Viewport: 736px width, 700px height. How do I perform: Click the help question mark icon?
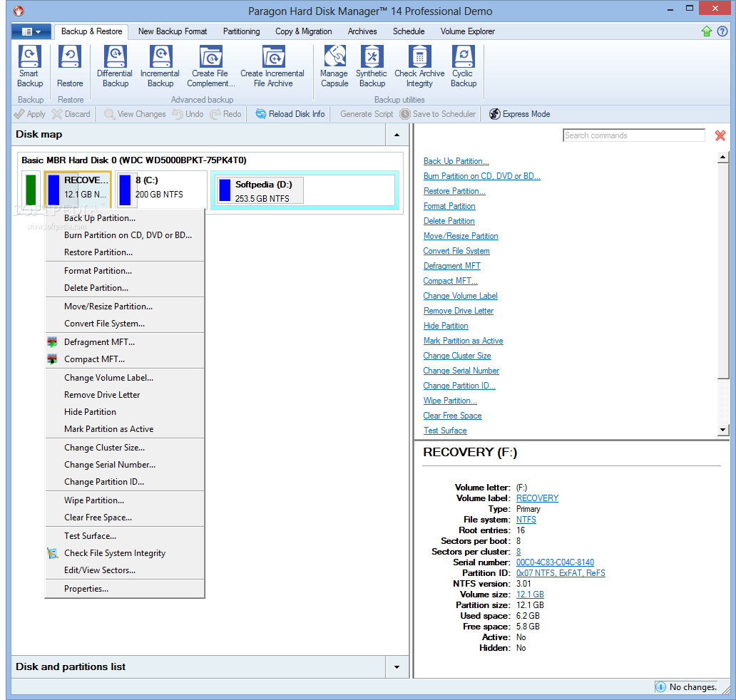722,31
